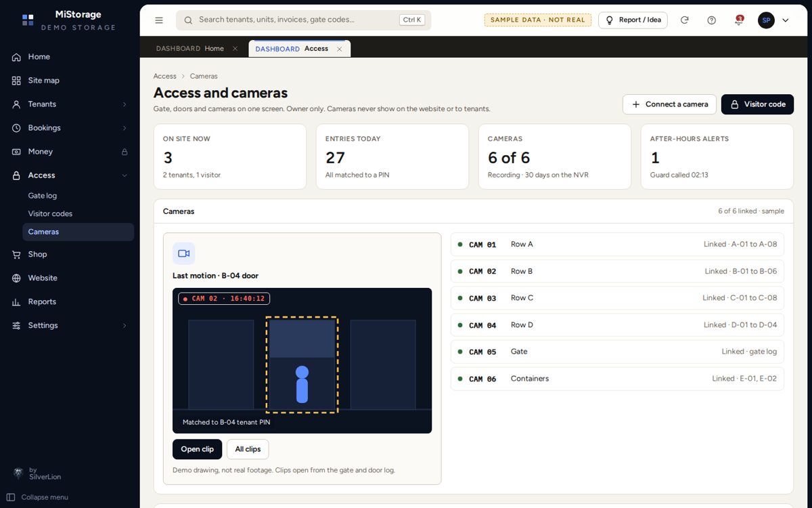Open the notifications bell icon
The height and width of the screenshot is (508, 812).
coord(738,20)
